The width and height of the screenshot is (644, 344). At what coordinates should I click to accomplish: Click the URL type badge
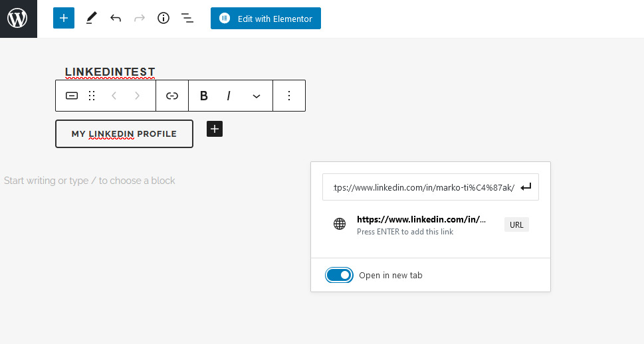(x=516, y=224)
